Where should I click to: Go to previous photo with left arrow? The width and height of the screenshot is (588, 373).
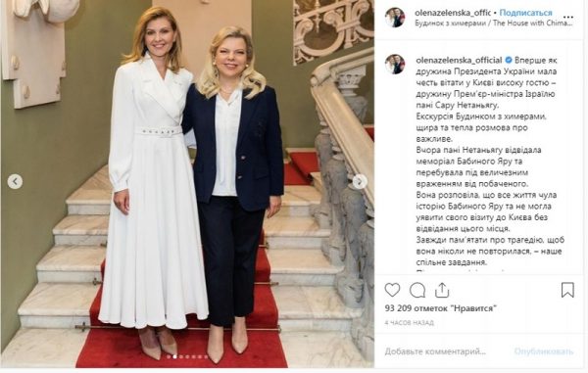pos(15,182)
